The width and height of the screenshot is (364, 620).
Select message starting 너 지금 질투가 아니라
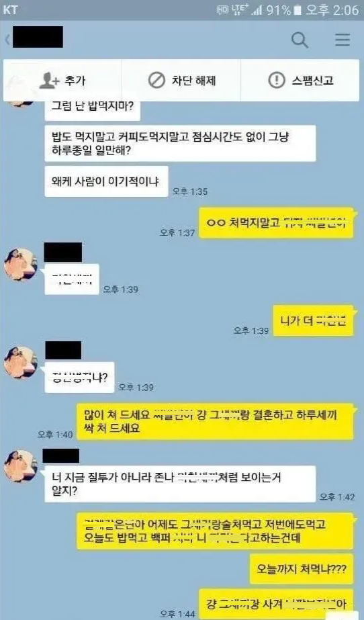180,484
